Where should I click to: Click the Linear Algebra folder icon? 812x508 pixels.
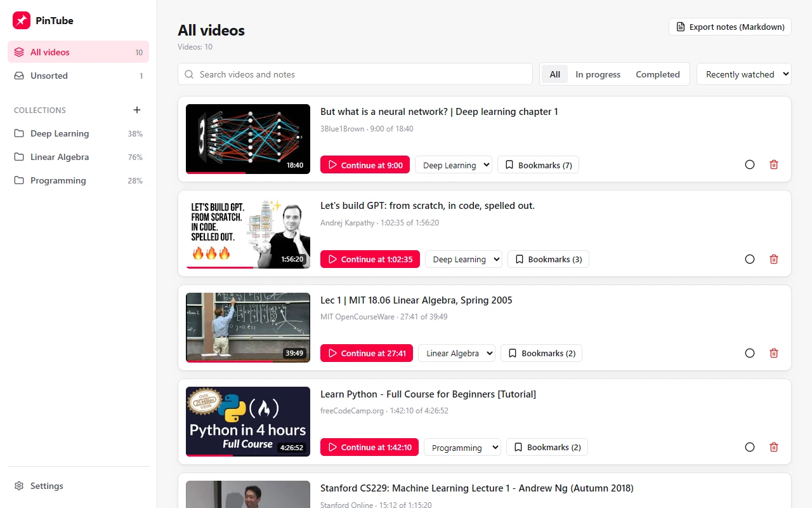19,157
